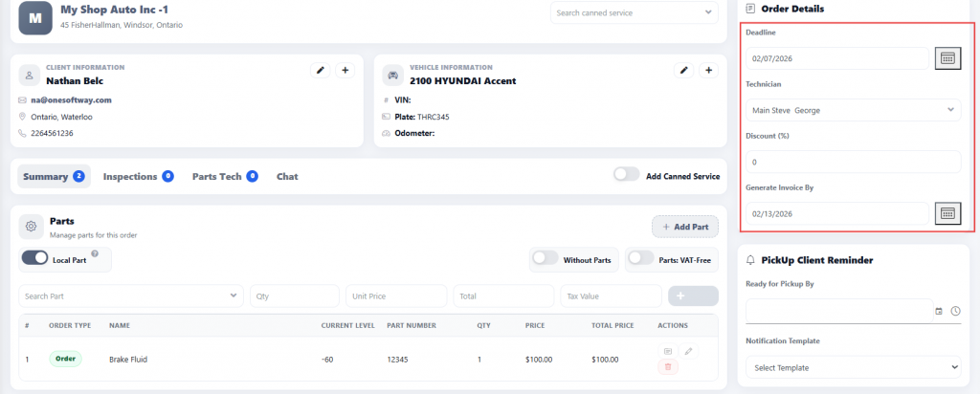The image size is (980, 394).
Task: Edit the Brake Fluid part row
Action: (x=688, y=351)
